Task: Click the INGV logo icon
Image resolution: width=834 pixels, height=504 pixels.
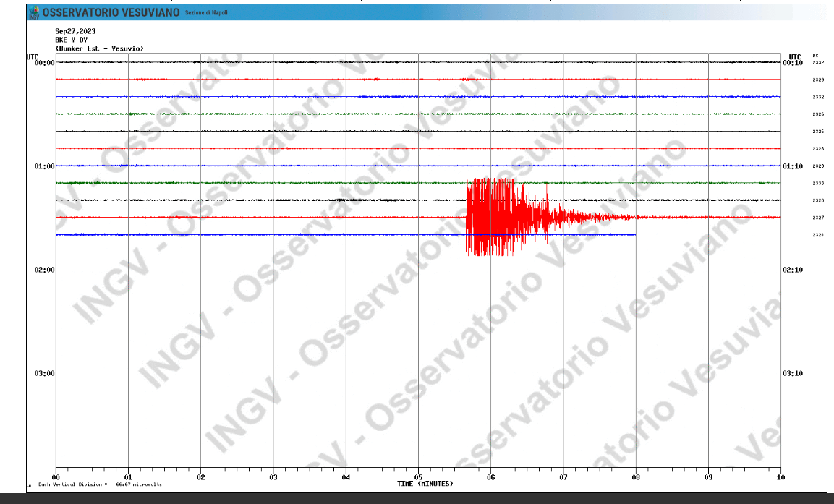Action: 33,12
